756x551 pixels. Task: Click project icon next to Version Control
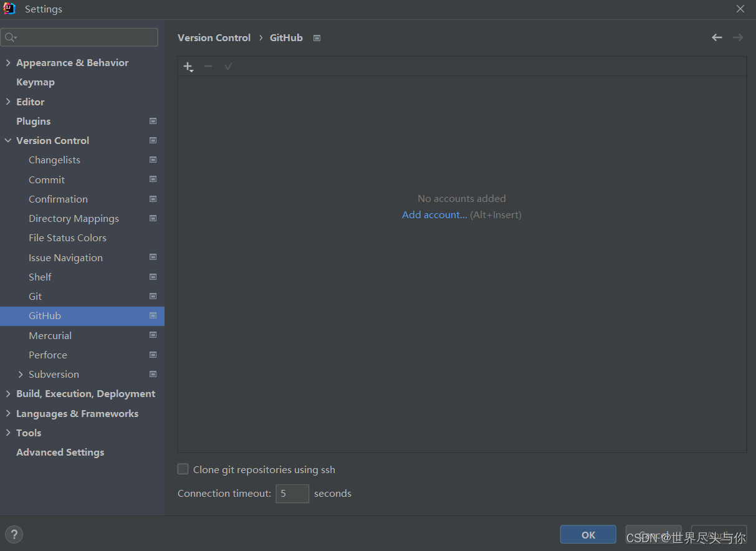click(x=153, y=140)
